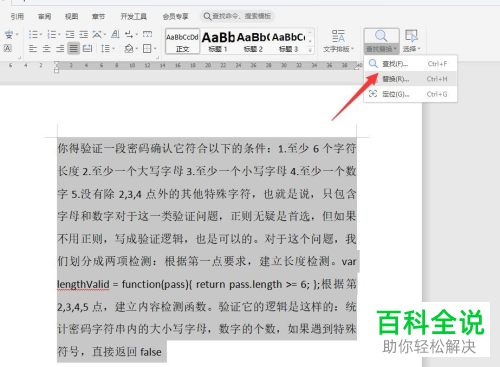Align text left
This screenshot has height=367, width=500.
(x=33, y=49)
